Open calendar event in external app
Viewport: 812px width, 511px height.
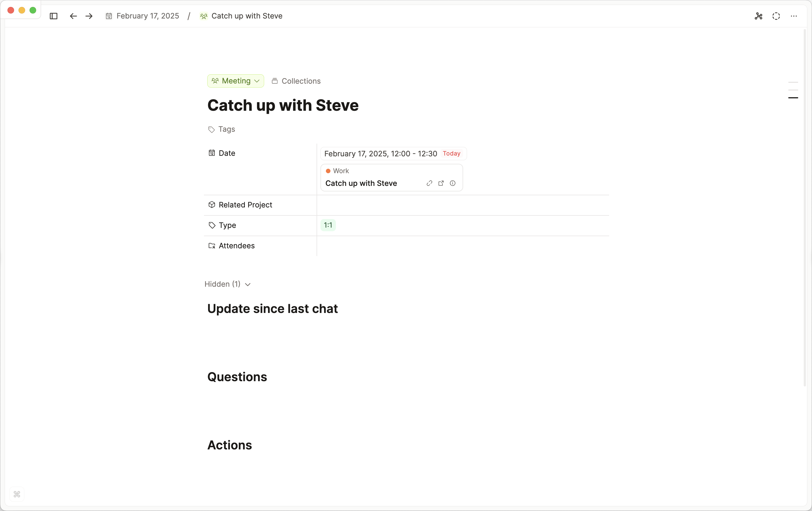(x=441, y=183)
